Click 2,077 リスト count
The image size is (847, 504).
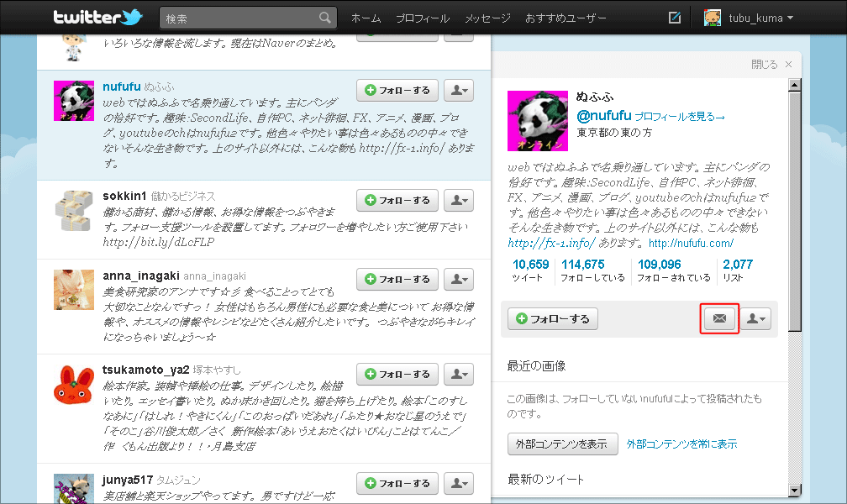[738, 270]
